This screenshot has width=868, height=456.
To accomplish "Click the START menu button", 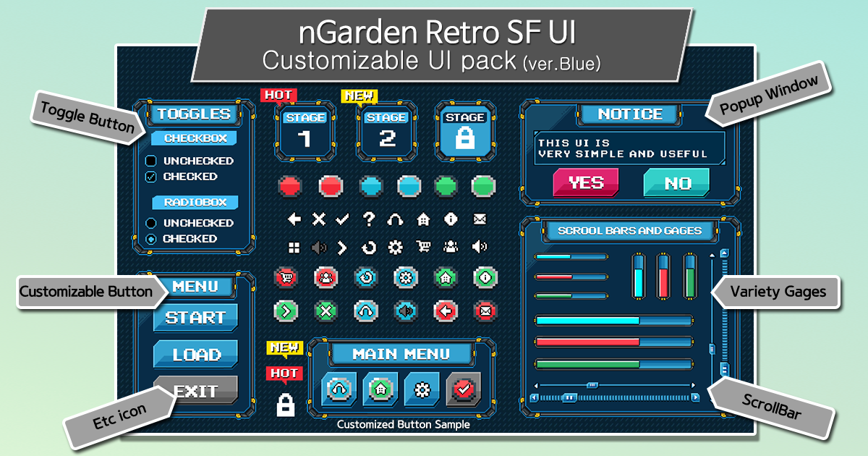I will (x=195, y=317).
